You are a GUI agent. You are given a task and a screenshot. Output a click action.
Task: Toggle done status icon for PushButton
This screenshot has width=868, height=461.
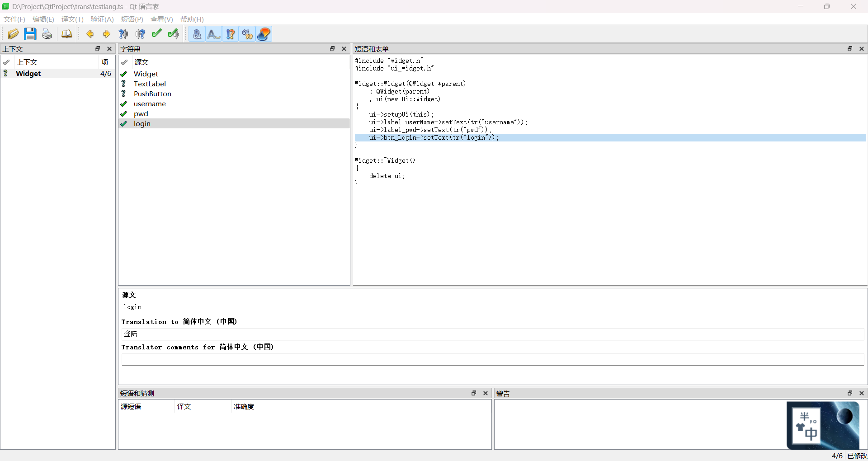click(123, 94)
